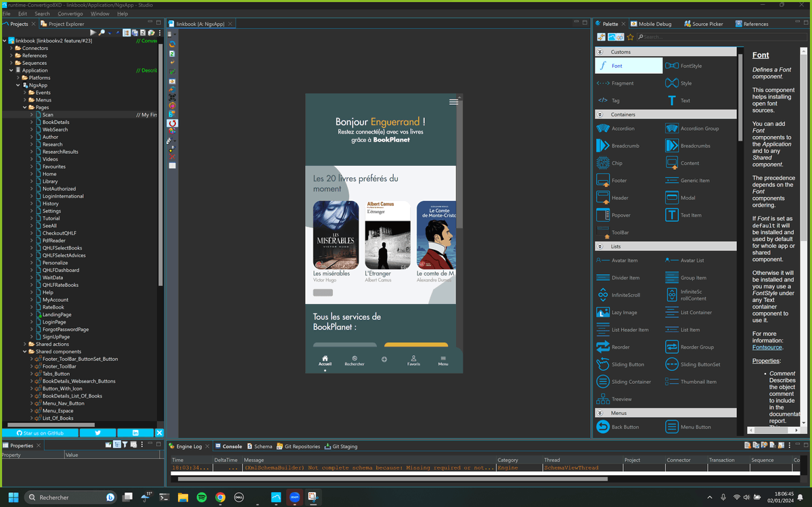Collapse the Shared components folder
The image size is (812, 507).
[25, 351]
